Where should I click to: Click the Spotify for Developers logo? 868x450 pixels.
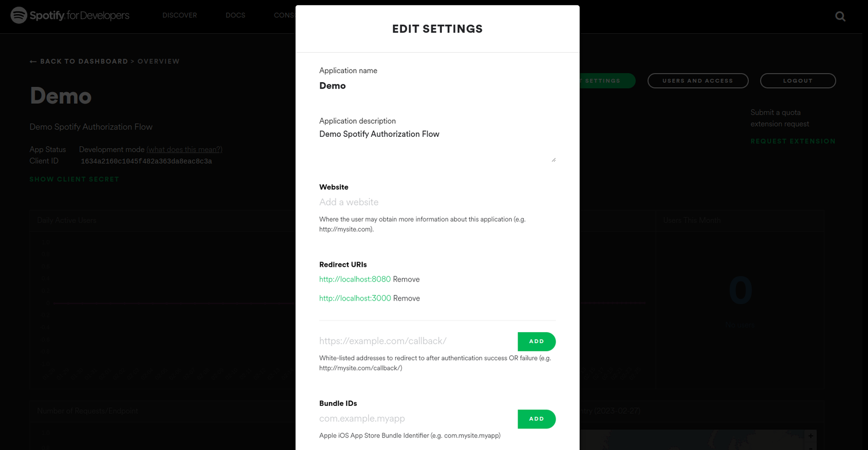coord(70,15)
